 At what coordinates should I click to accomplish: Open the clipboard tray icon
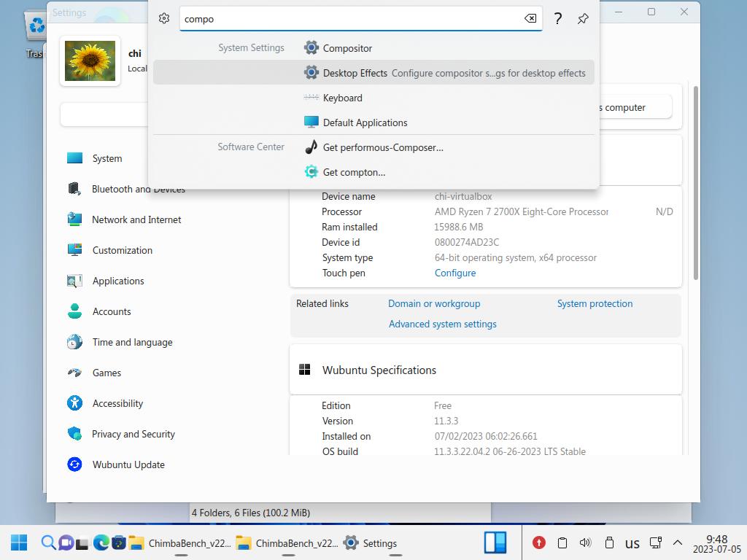(x=562, y=542)
